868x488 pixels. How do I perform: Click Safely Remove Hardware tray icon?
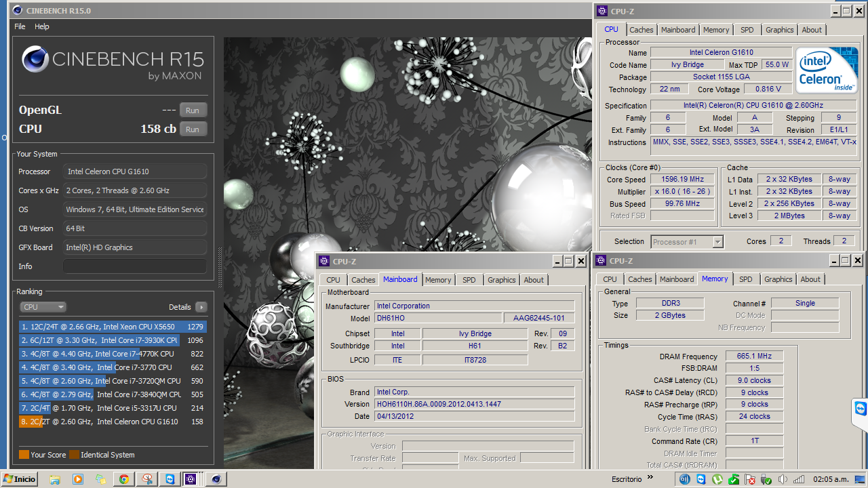pyautogui.click(x=766, y=479)
